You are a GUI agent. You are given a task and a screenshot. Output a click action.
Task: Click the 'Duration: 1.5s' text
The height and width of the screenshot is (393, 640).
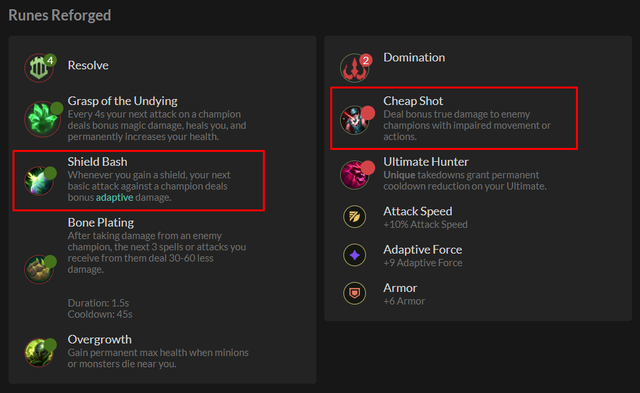pyautogui.click(x=98, y=303)
